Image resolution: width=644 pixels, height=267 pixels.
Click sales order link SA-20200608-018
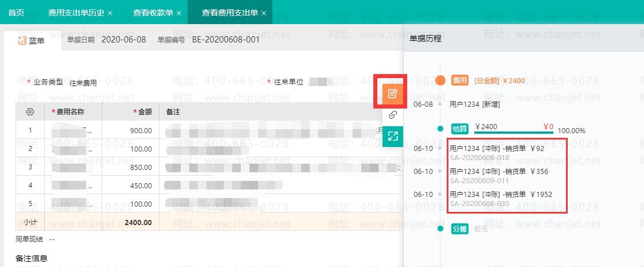click(479, 157)
